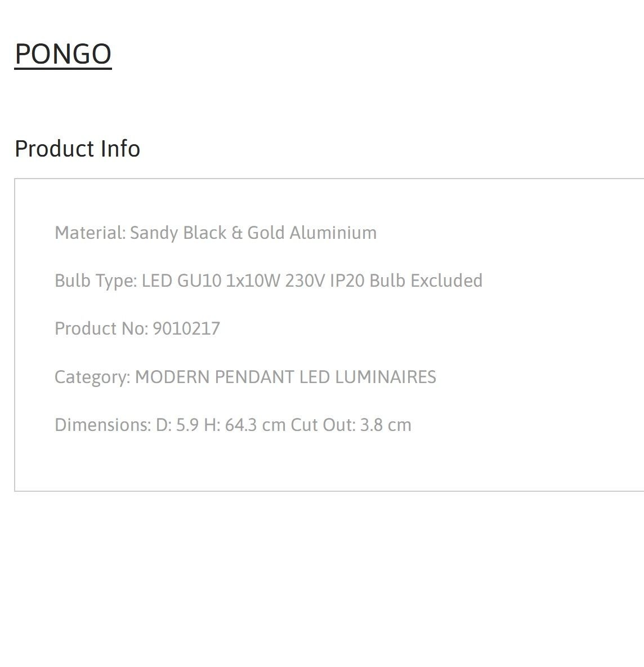This screenshot has width=644, height=667.
Task: Click the Product Info heading
Action: (x=77, y=149)
